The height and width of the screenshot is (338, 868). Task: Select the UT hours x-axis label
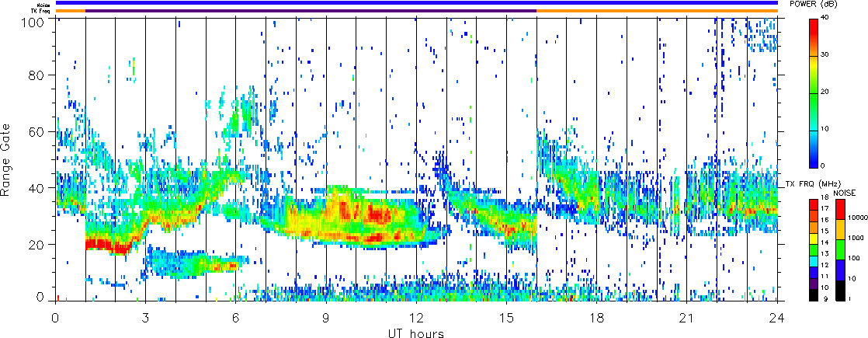tap(415, 333)
